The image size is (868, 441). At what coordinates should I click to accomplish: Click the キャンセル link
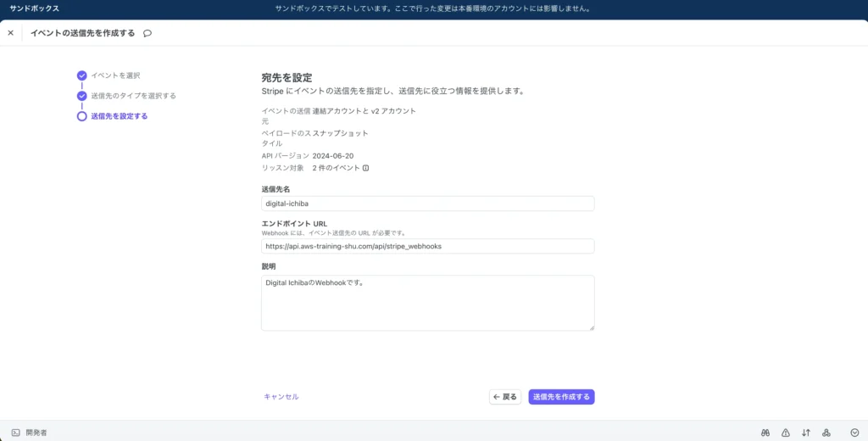click(281, 397)
